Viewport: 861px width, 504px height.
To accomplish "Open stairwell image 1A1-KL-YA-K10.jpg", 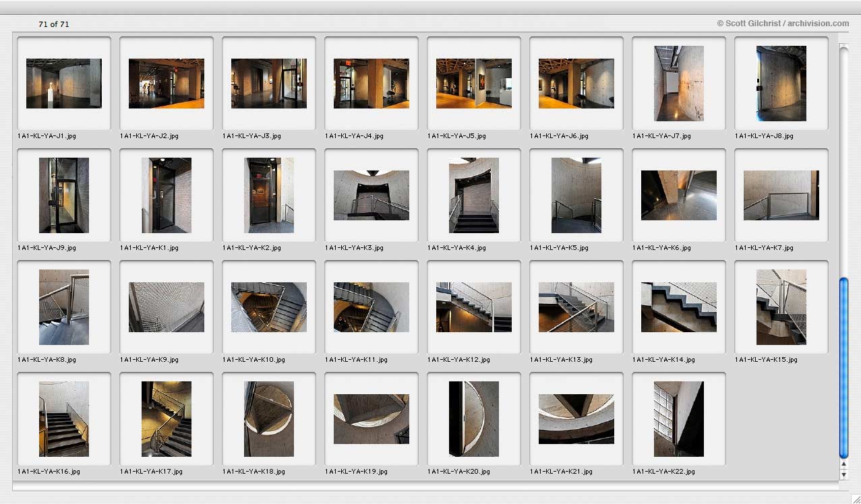I will 269,307.
